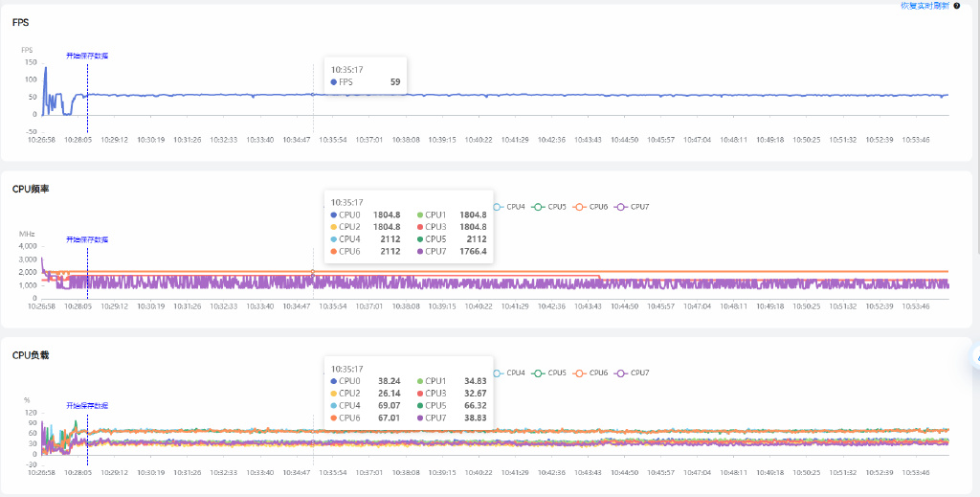Click 开始保存数据 marker in CPU频率 chart
This screenshot has width=980, height=497.
87,239
